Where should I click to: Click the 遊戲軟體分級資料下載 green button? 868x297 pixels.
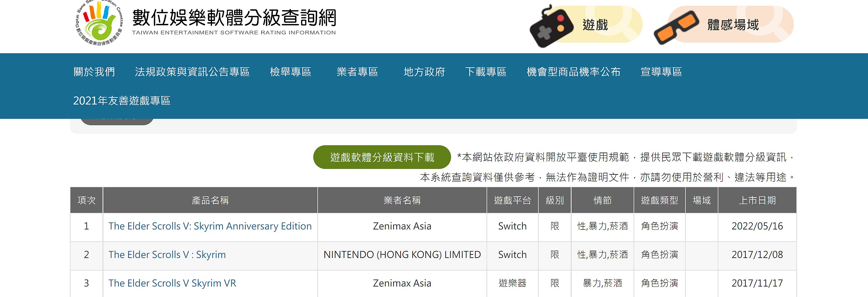pos(382,157)
